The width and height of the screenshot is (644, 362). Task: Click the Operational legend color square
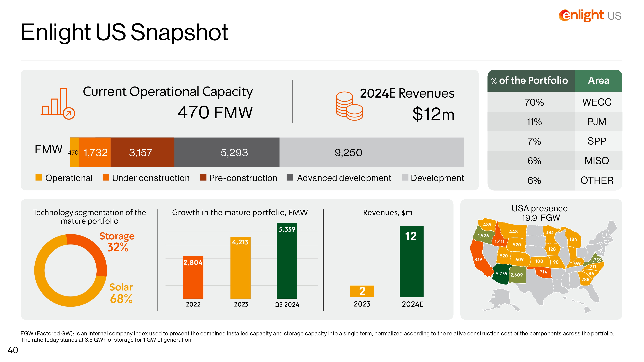click(x=39, y=177)
